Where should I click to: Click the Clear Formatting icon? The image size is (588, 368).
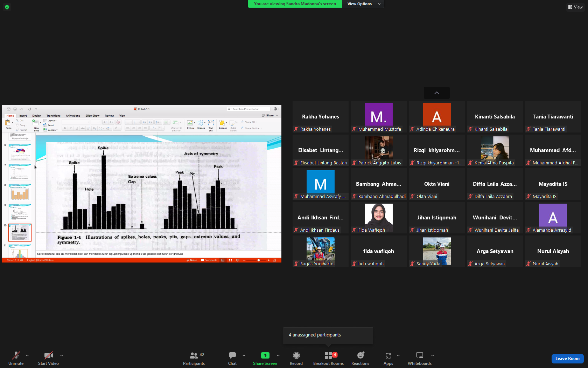[118, 122]
